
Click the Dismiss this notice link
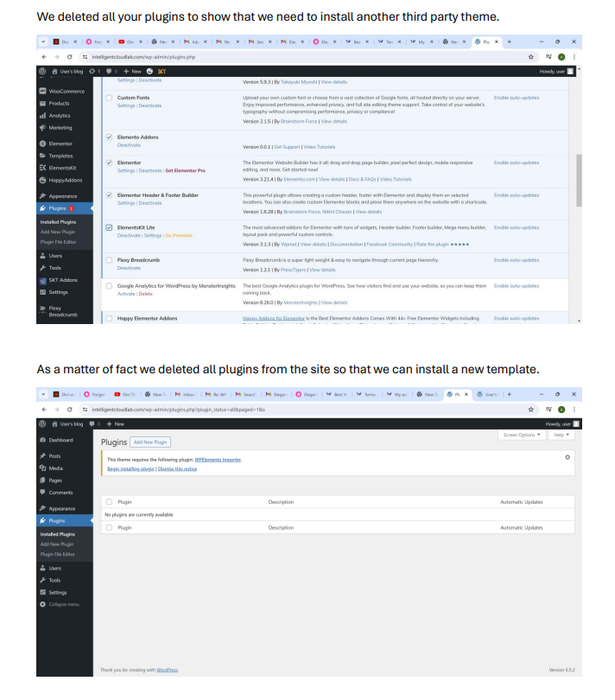coord(177,468)
